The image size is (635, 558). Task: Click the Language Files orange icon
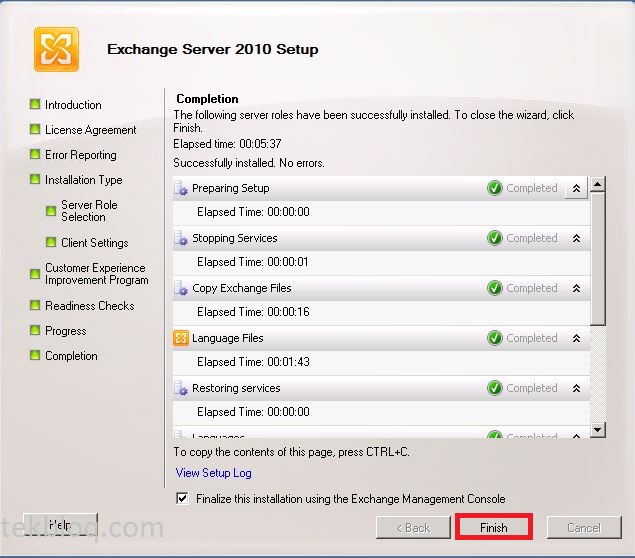point(181,338)
